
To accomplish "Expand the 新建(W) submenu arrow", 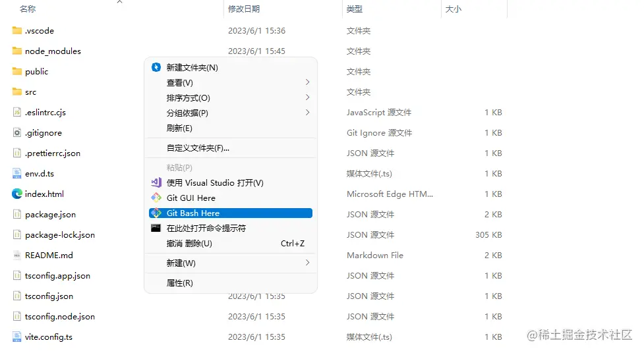I will pyautogui.click(x=307, y=263).
